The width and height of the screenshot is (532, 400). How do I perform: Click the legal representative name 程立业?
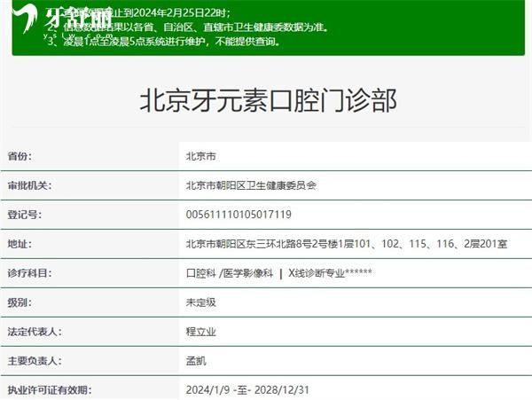pyautogui.click(x=200, y=332)
